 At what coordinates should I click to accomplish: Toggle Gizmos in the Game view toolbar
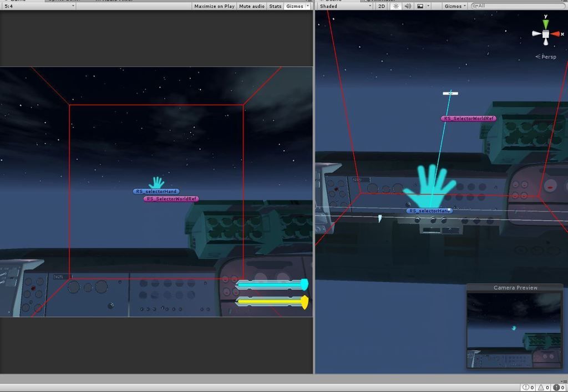point(295,6)
